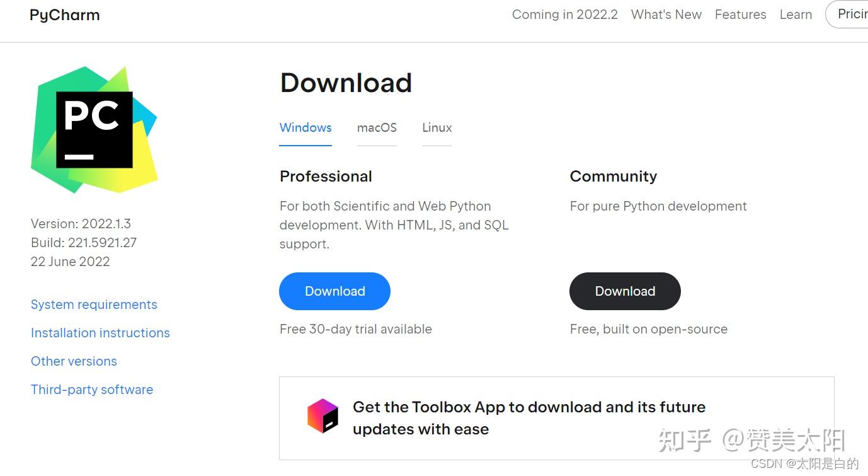Select the Linux tab

click(x=437, y=128)
